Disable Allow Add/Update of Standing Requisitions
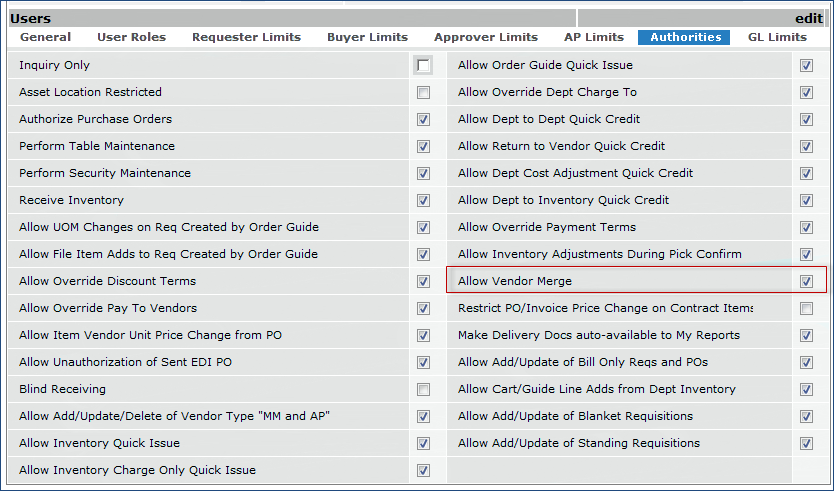This screenshot has height=491, width=834. [x=807, y=444]
